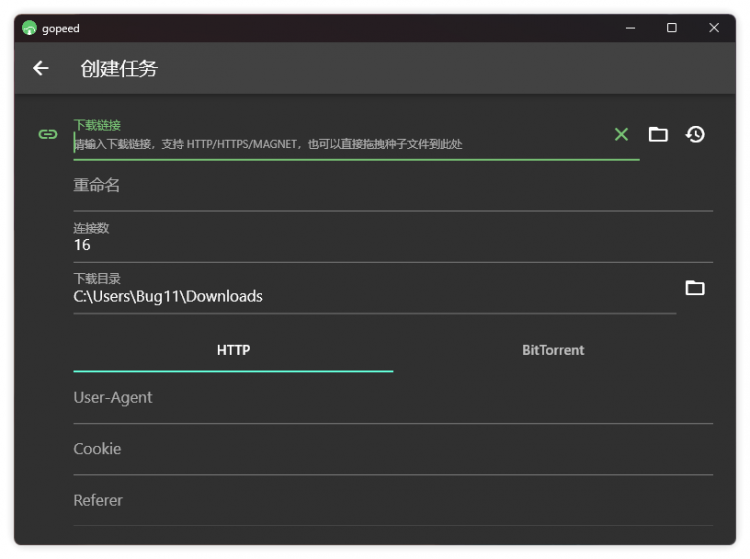Switch to the BitTorrent tab
The height and width of the screenshot is (559, 750).
tap(553, 350)
